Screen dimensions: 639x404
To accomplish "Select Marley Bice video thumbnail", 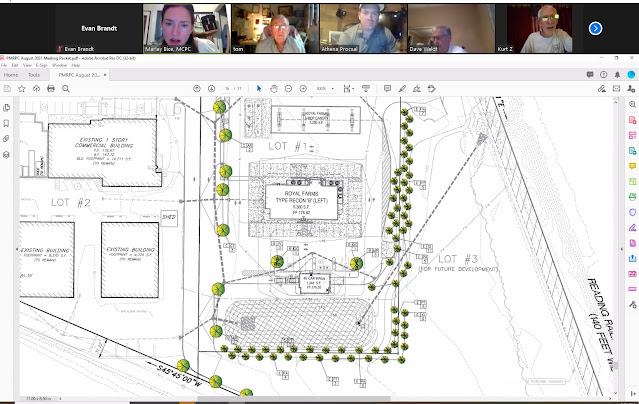I will (x=187, y=29).
